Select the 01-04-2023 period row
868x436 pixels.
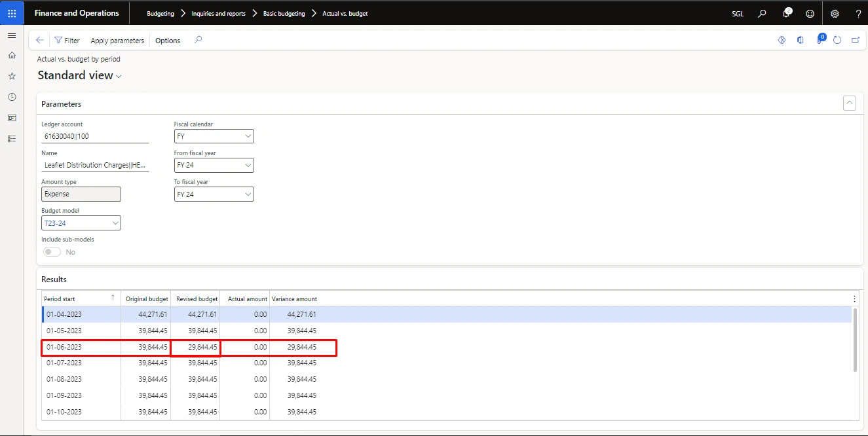[x=446, y=314]
